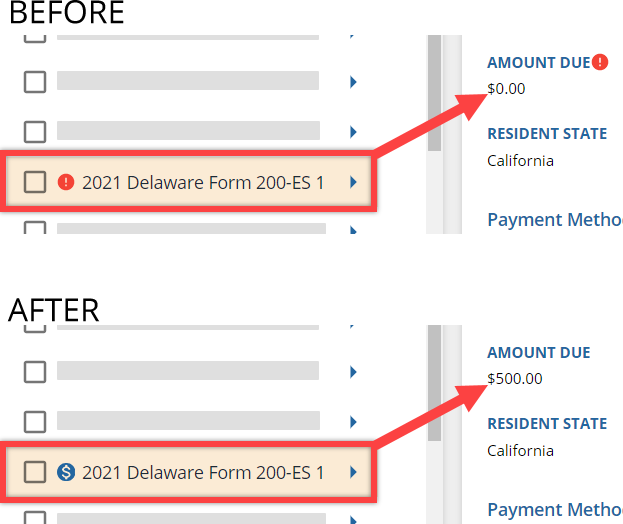Image resolution: width=623 pixels, height=524 pixels.
Task: Click the red error icon beside Delaware Form 200-ES
Action: (67, 182)
